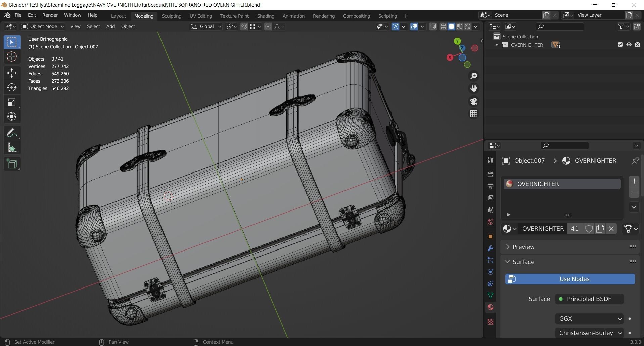Toggle viewport overlays
Viewport: 644px width, 346px height.
point(414,26)
